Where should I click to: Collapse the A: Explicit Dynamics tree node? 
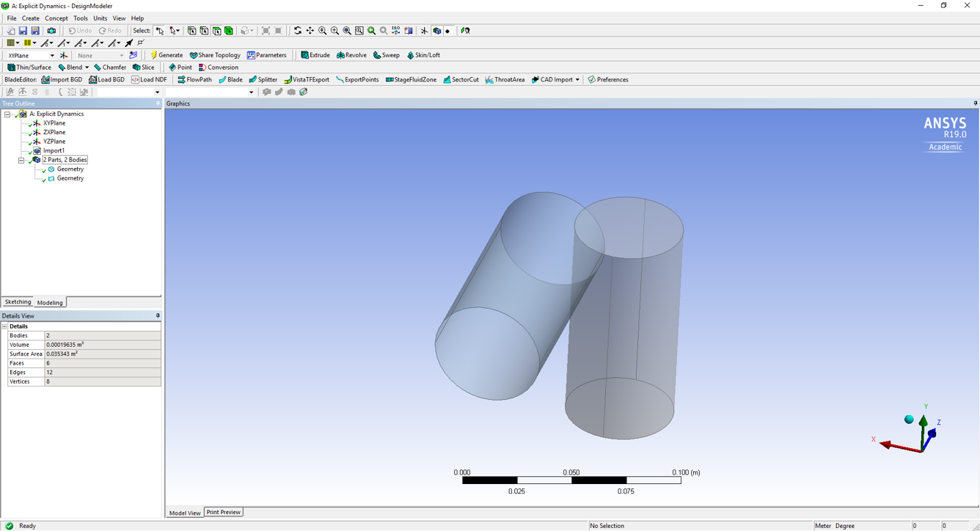point(7,114)
